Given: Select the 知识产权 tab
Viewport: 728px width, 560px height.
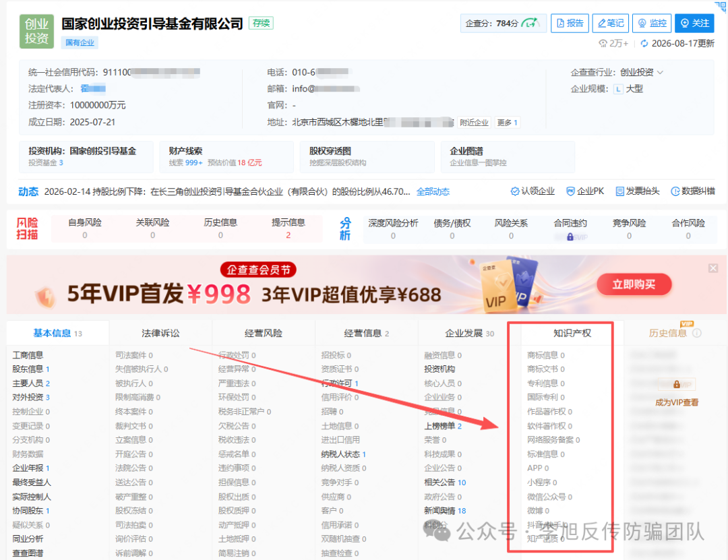Looking at the screenshot, I should (572, 333).
